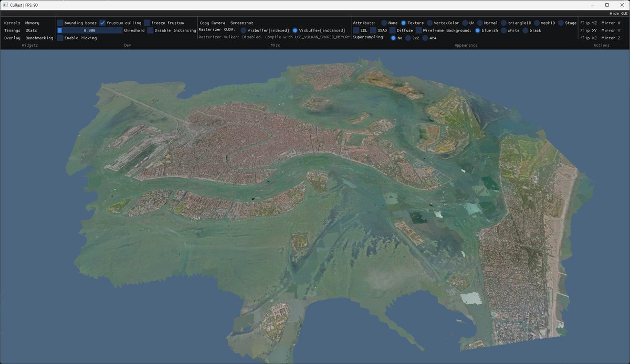
Task: Switch attribute to Normal
Action: (479, 23)
